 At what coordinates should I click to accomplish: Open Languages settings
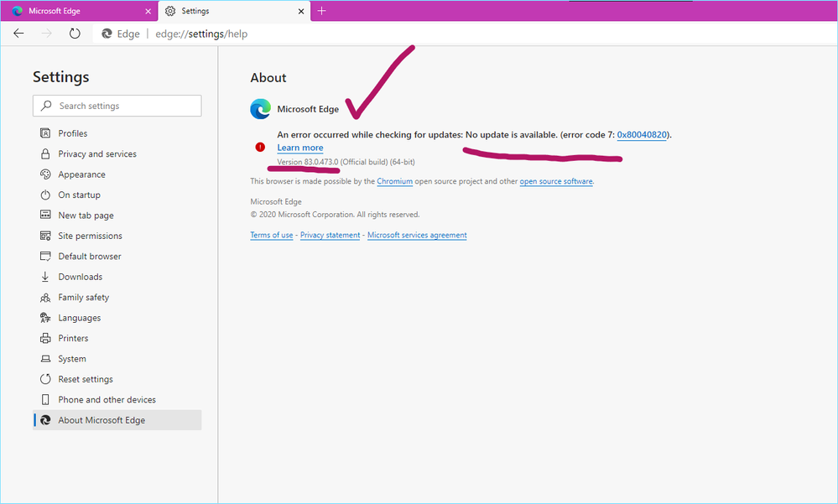point(117,318)
